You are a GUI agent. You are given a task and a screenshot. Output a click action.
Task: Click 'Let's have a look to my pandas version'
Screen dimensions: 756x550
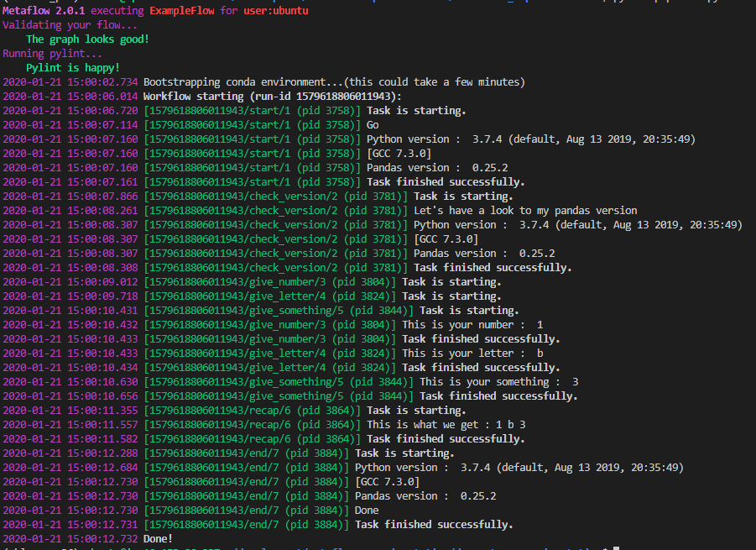pyautogui.click(x=525, y=211)
